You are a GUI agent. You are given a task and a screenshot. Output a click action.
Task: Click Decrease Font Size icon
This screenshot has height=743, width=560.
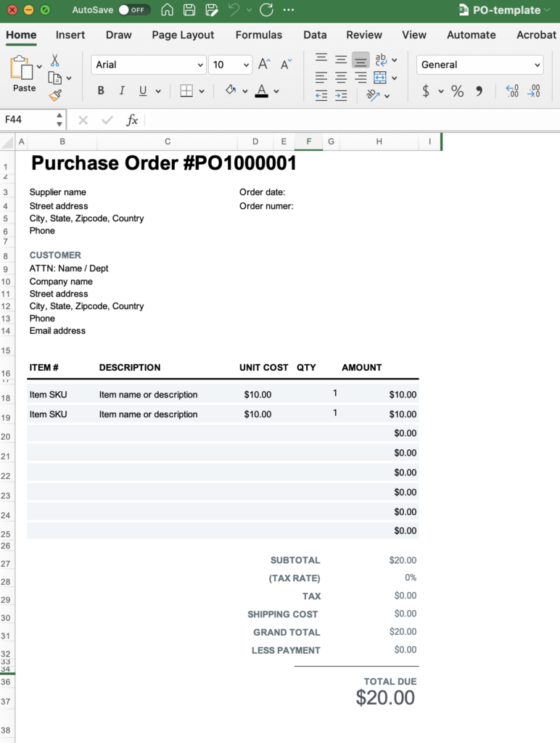pyautogui.click(x=286, y=64)
